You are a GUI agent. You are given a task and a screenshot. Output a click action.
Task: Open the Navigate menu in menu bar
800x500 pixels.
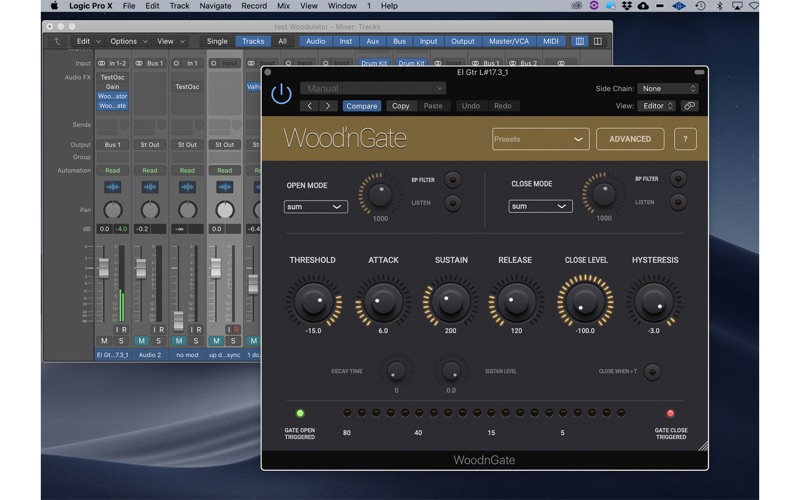(215, 6)
